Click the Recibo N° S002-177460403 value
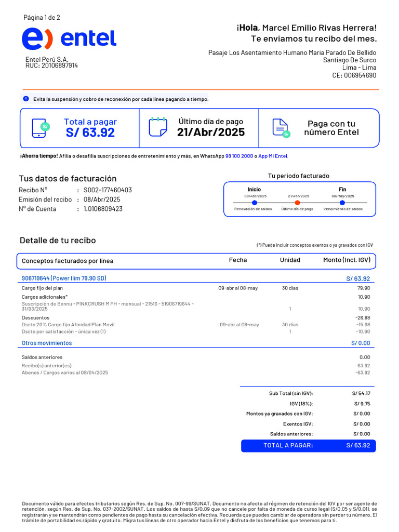This screenshot has width=399, height=532. pyautogui.click(x=108, y=190)
